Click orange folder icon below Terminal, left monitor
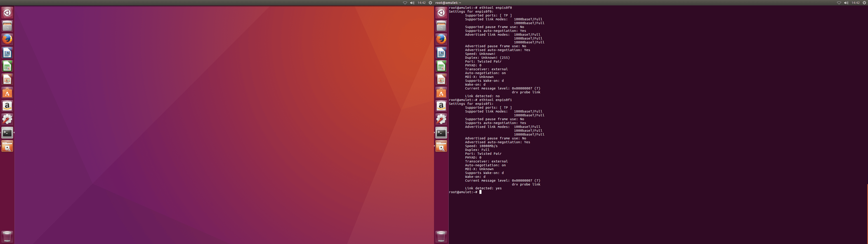868x244 pixels. click(7, 146)
